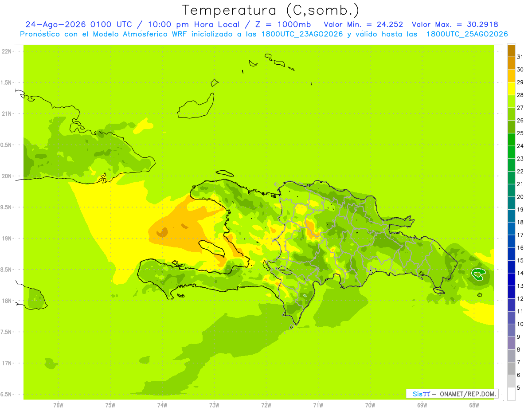The image size is (532, 411).
Task: Click the "20N" latitude axis label
Action: [7, 176]
